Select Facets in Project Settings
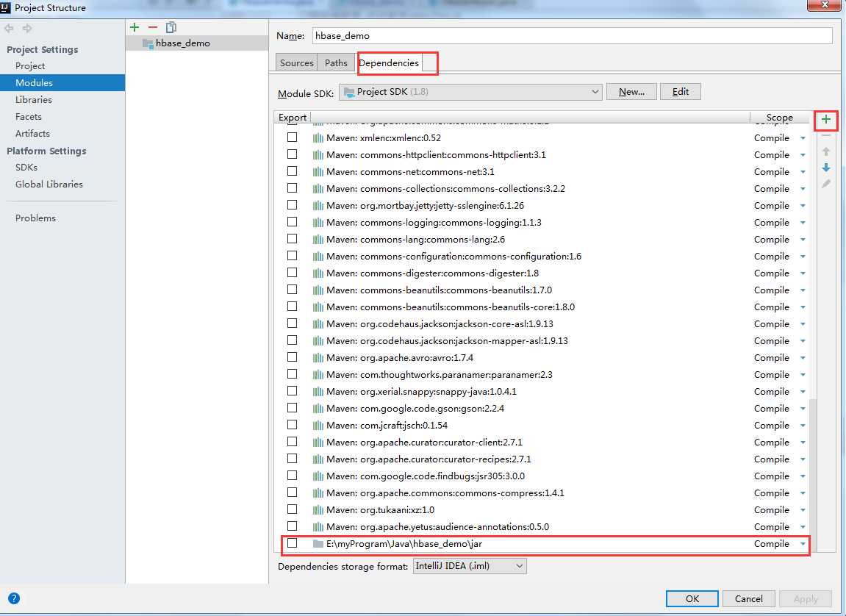This screenshot has width=846, height=616. [29, 117]
